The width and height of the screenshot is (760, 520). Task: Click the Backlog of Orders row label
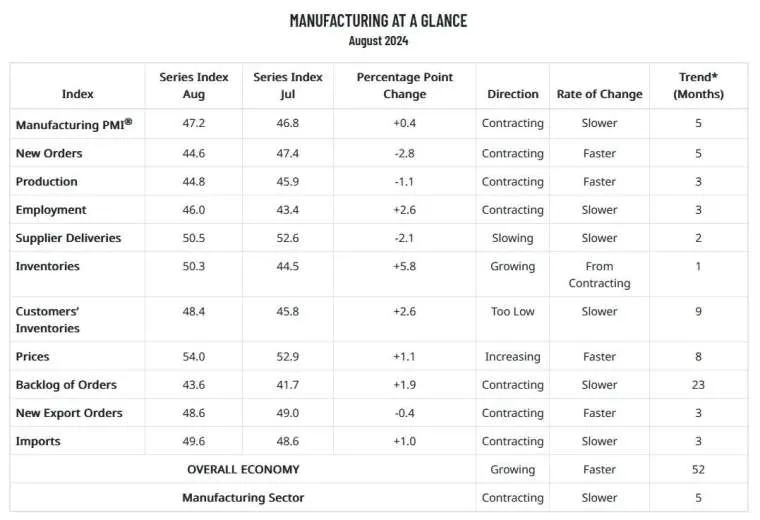click(66, 385)
